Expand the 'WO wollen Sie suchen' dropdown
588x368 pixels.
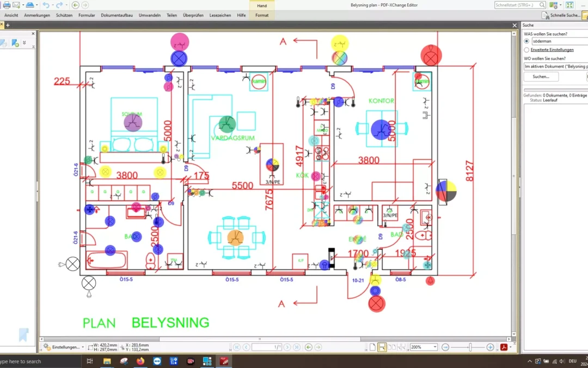point(555,66)
